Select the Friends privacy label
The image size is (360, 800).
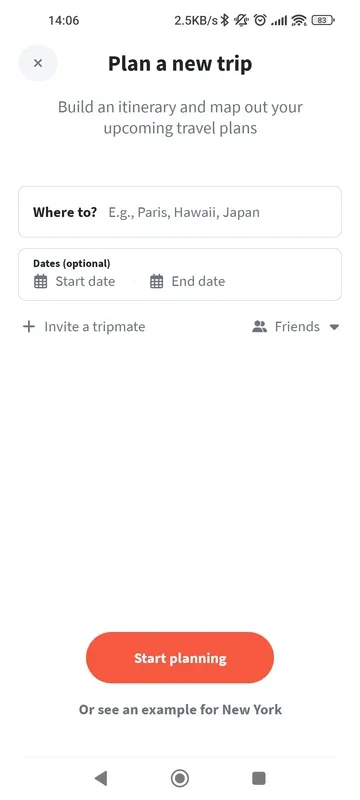(x=297, y=327)
